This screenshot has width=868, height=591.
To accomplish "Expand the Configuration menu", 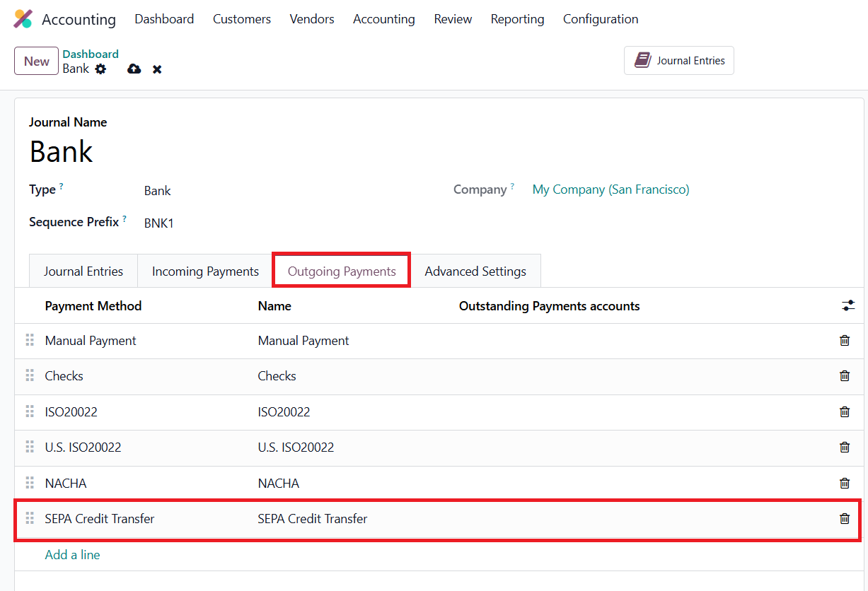I will (x=600, y=19).
